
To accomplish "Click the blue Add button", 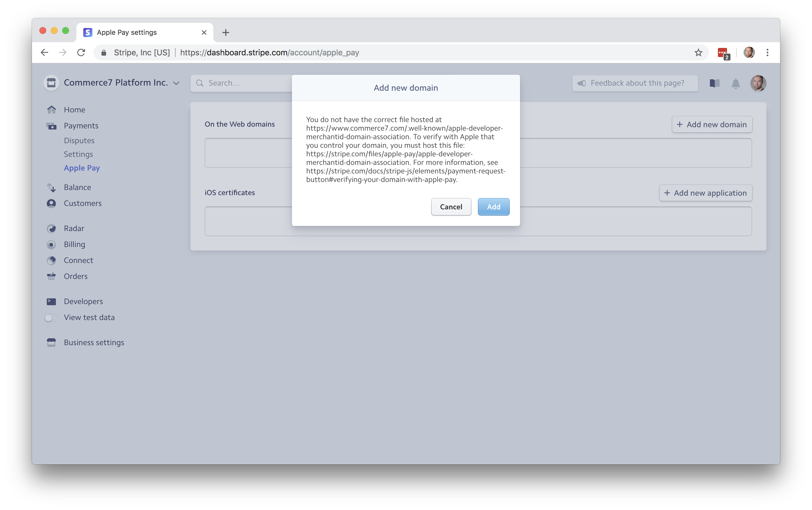I will click(x=494, y=207).
